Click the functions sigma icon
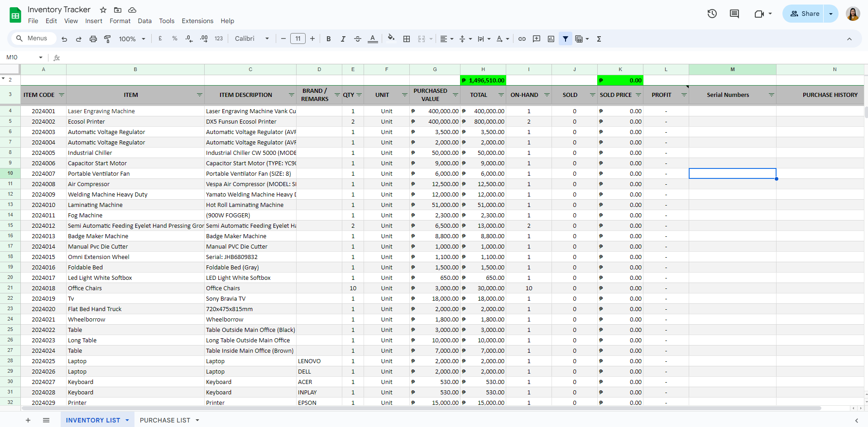This screenshot has width=868, height=427. click(599, 39)
